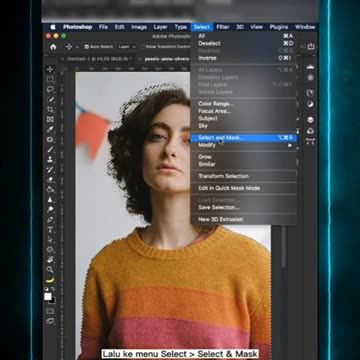Click the Move tool icon in the options bar
This screenshot has width=360, height=360.
(69, 47)
